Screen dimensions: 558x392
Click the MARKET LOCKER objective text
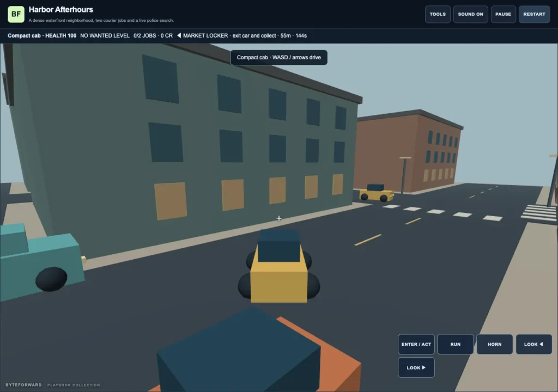coord(245,35)
